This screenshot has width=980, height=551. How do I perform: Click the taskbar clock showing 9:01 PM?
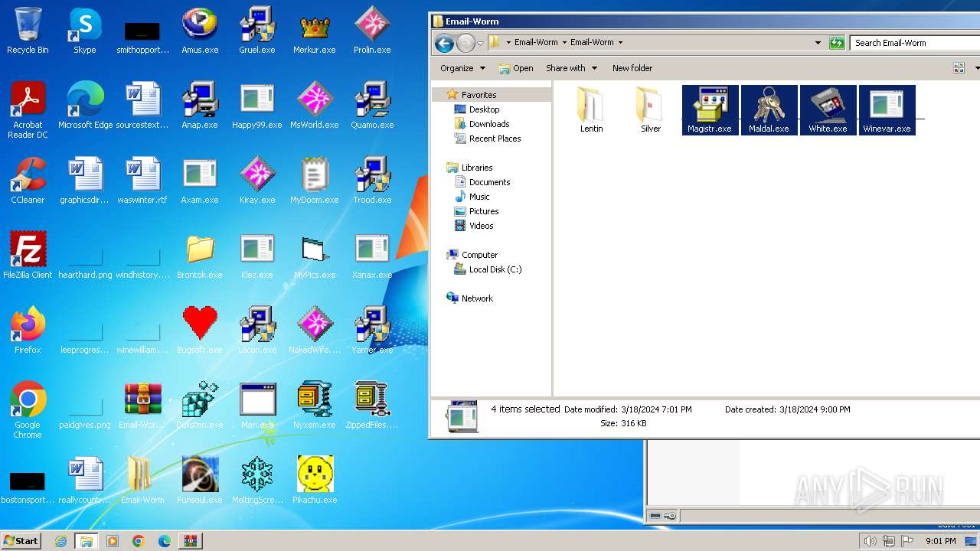[940, 541]
